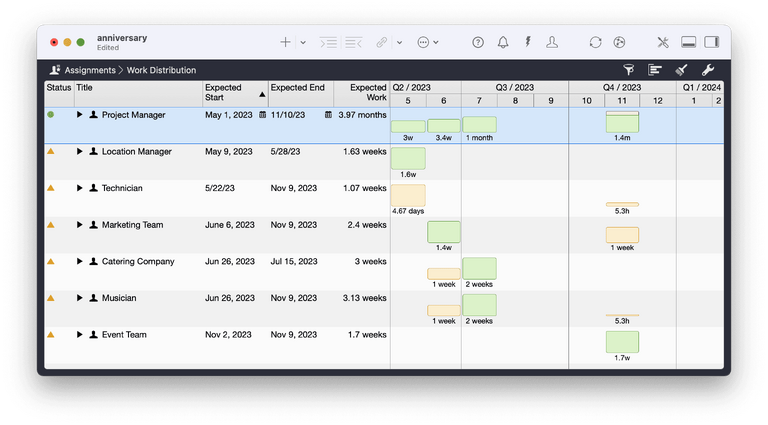
Task: Expand the Project Manager row
Action: click(x=80, y=115)
